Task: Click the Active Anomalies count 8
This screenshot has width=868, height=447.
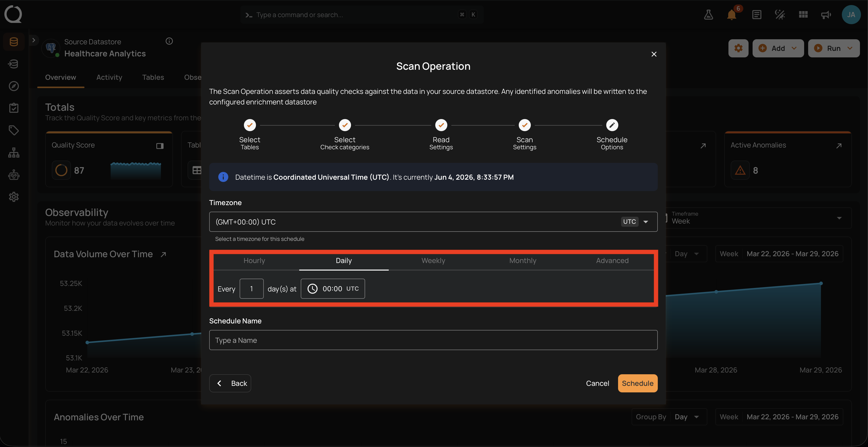Action: click(755, 170)
